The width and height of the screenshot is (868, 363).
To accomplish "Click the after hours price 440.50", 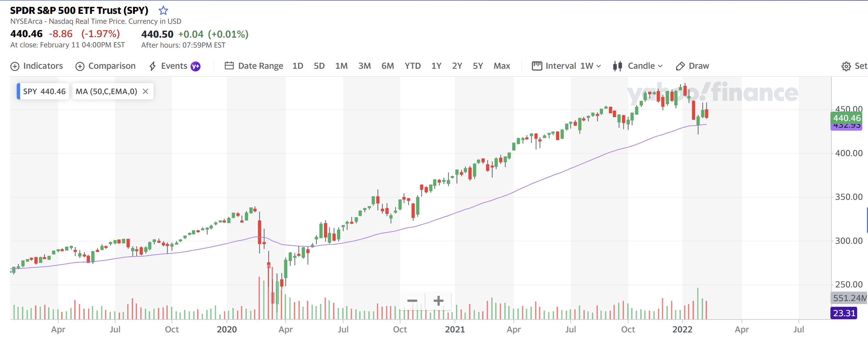I will (x=157, y=34).
